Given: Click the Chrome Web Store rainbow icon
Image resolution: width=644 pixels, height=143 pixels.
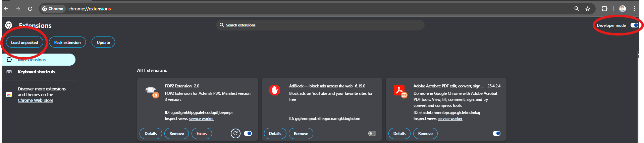Looking at the screenshot, I should 9,94.
